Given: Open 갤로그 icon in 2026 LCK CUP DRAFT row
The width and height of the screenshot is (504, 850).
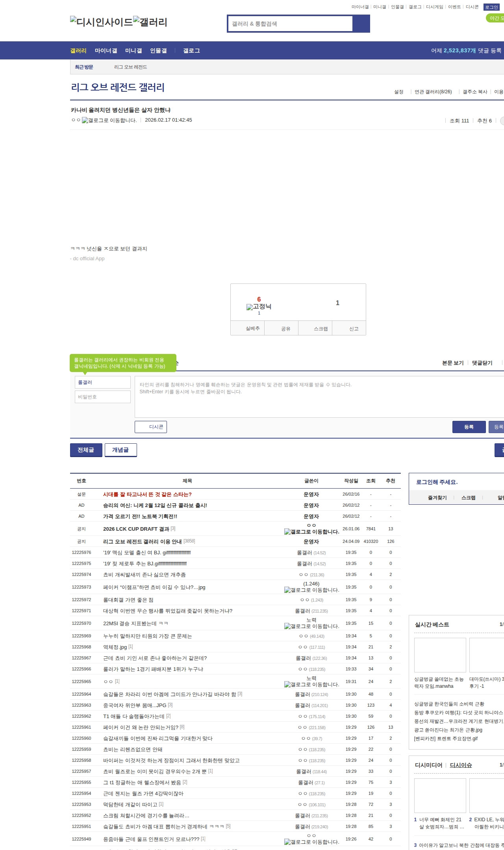Looking at the screenshot, I should click(312, 532).
